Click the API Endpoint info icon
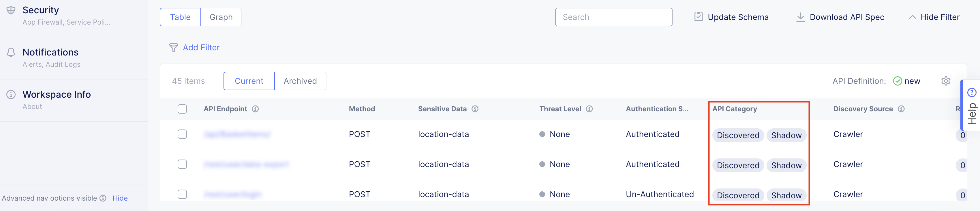 click(255, 109)
